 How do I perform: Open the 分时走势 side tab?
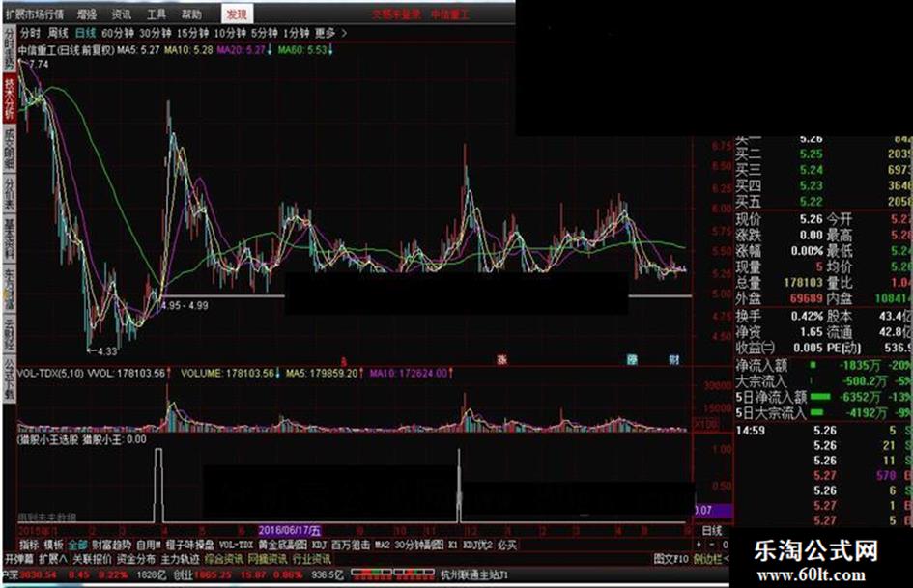[x=10, y=47]
